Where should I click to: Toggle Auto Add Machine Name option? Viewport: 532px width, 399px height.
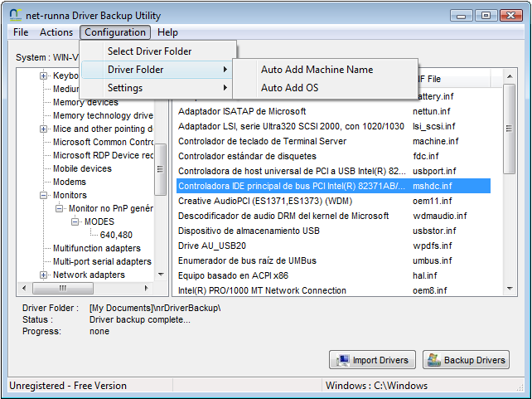pos(325,70)
